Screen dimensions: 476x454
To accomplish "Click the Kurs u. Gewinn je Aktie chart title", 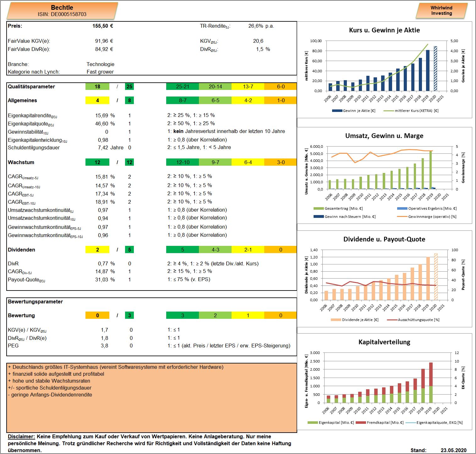I will (384, 30).
